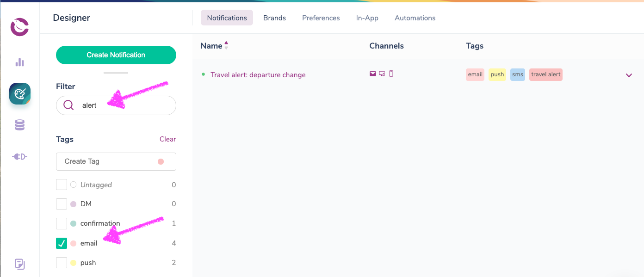Image resolution: width=644 pixels, height=277 pixels.
Task: Click the travel alert tag pill
Action: coord(546,74)
